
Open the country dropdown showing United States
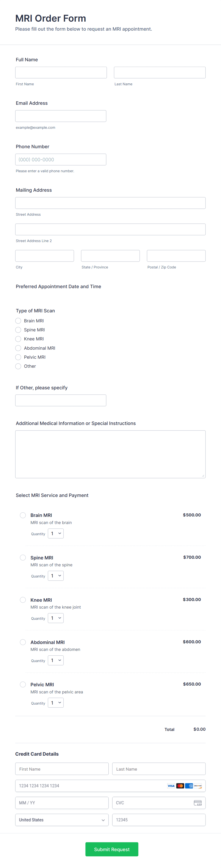[62, 820]
